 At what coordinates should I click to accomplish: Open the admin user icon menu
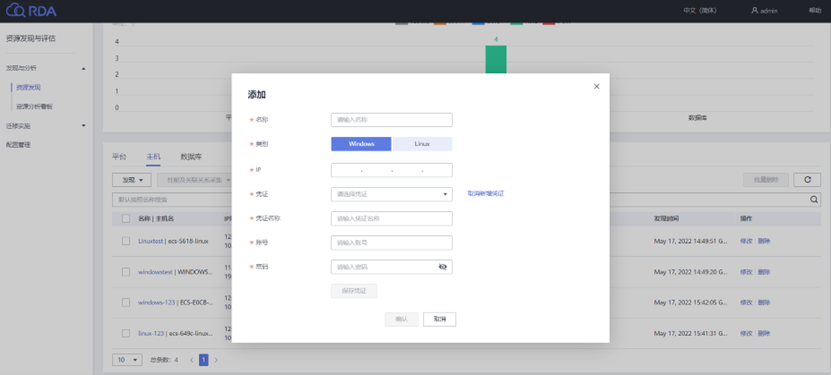(754, 11)
